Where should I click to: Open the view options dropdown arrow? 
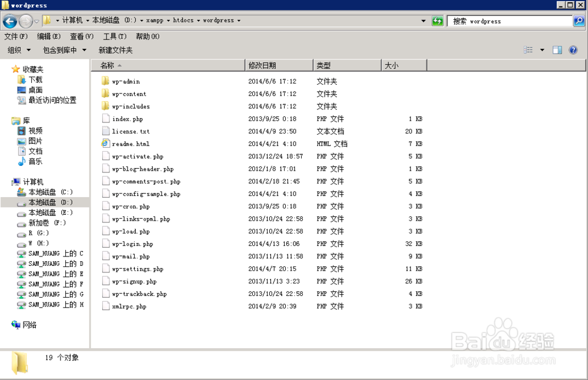[x=542, y=50]
